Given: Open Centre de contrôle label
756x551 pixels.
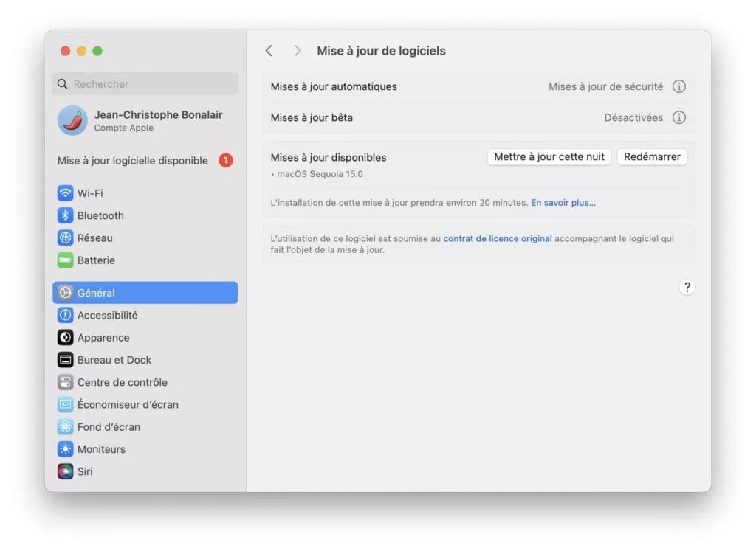Looking at the screenshot, I should point(123,382).
